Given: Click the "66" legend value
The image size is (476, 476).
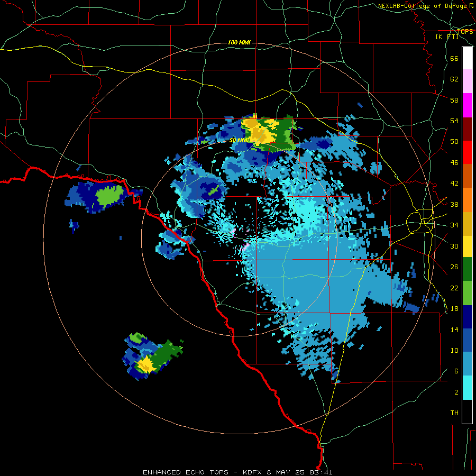Looking at the screenshot, I should (x=454, y=58).
